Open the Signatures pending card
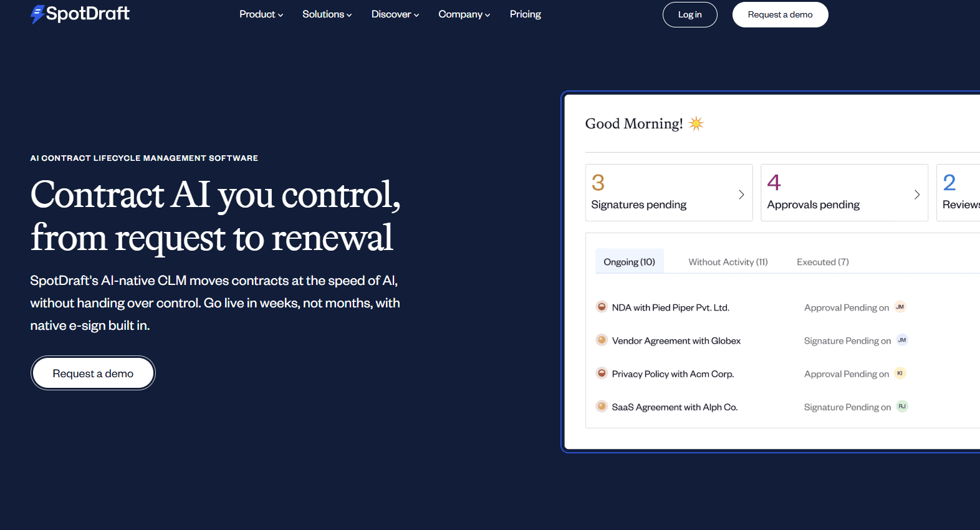This screenshot has width=980, height=530. pyautogui.click(x=669, y=193)
